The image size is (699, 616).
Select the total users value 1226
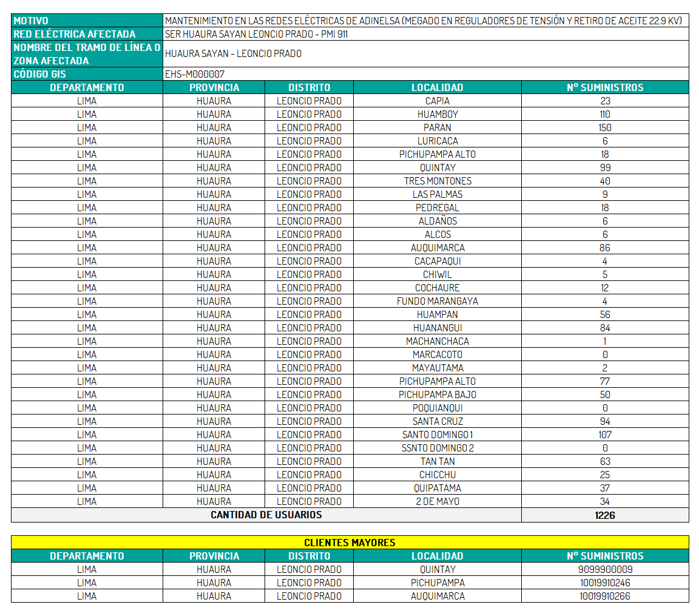pyautogui.click(x=604, y=515)
